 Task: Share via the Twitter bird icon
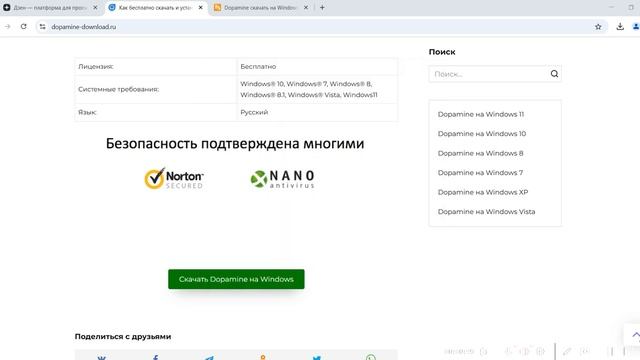[x=317, y=358]
